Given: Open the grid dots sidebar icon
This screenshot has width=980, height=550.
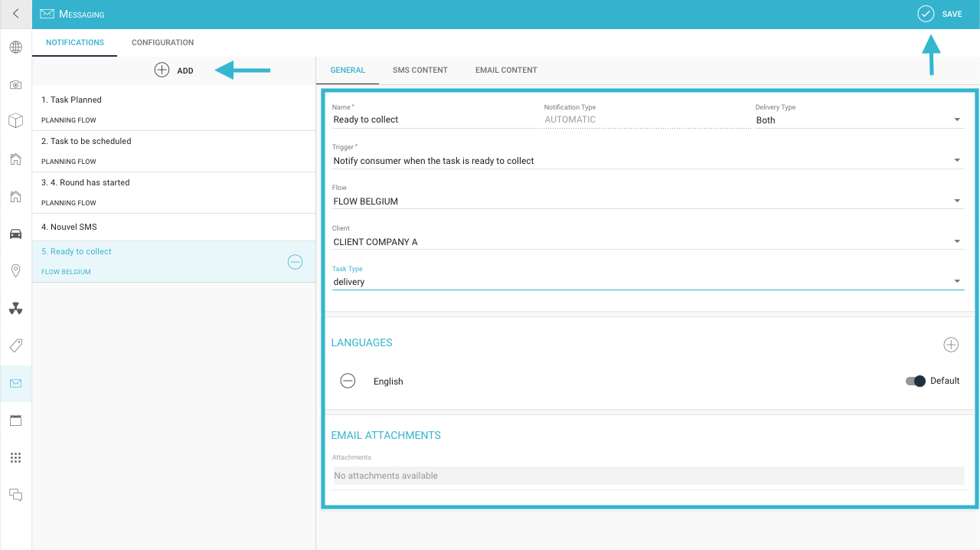Looking at the screenshot, I should click(15, 457).
